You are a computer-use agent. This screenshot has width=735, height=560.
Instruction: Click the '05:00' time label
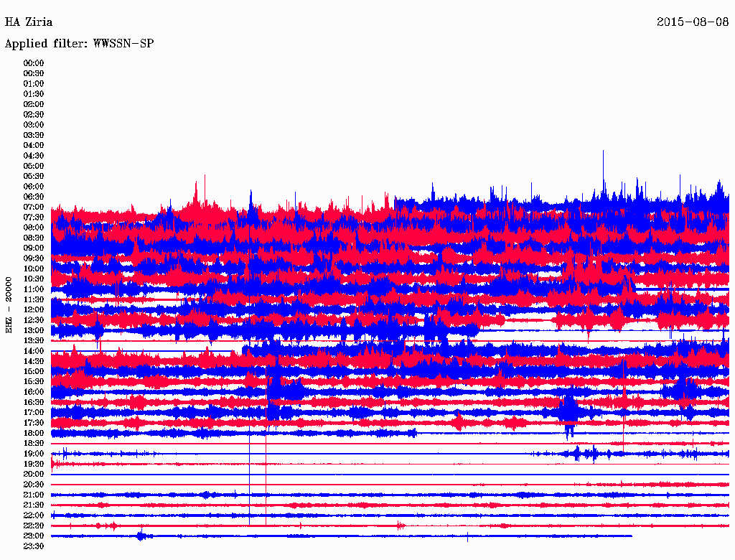[34, 166]
